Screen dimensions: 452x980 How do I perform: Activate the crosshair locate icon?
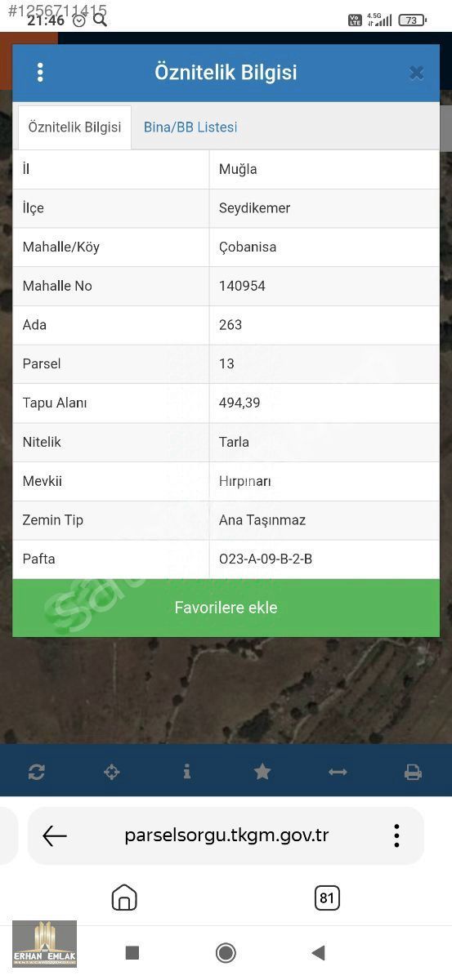coord(112,772)
